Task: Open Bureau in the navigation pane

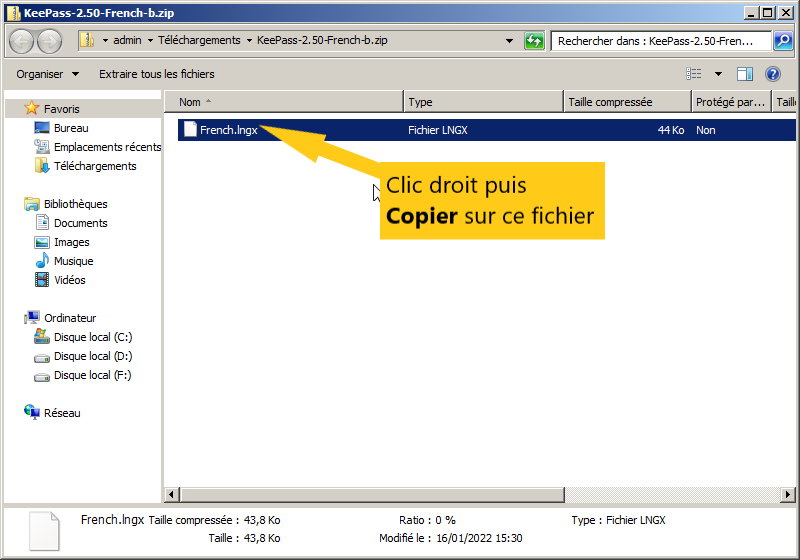Action: point(71,128)
